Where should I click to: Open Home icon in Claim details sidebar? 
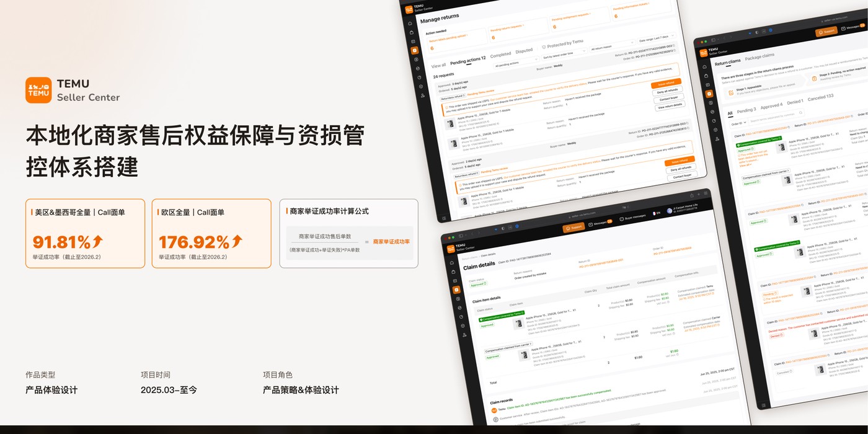coord(451,262)
